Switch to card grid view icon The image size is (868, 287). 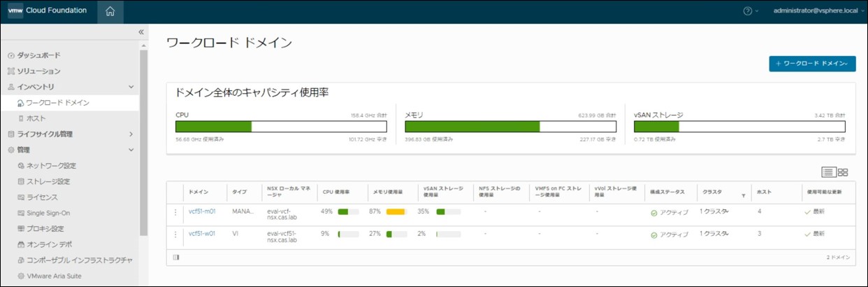pyautogui.click(x=843, y=171)
